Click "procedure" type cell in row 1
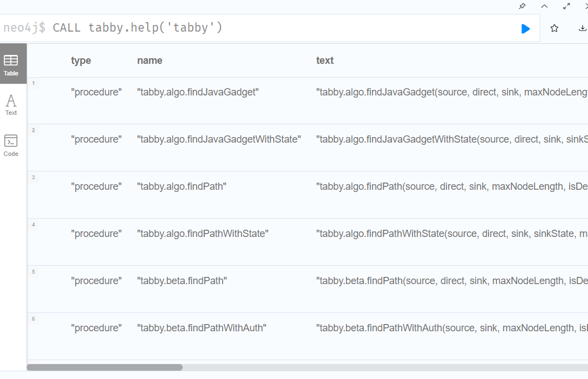The image size is (588, 379). pyautogui.click(x=97, y=92)
